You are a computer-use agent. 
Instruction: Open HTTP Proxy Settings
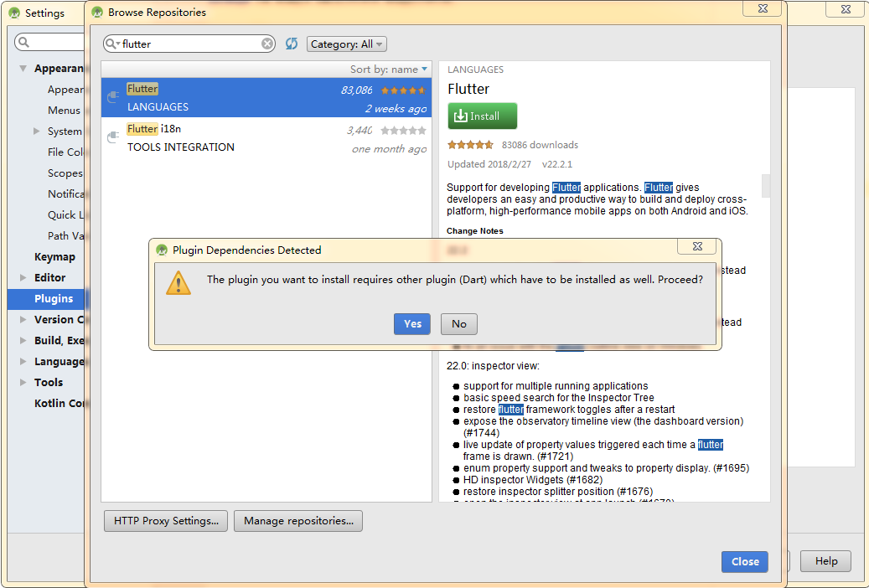[x=166, y=521]
